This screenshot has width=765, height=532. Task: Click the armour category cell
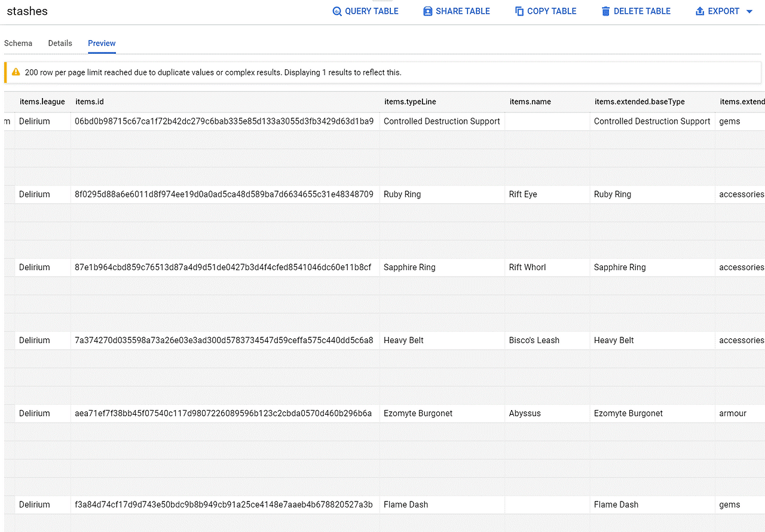[740, 413]
